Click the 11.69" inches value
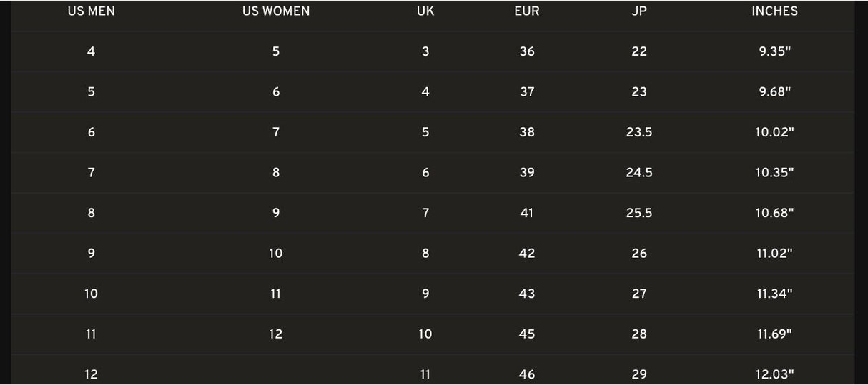Image resolution: width=868 pixels, height=385 pixels. pos(774,334)
